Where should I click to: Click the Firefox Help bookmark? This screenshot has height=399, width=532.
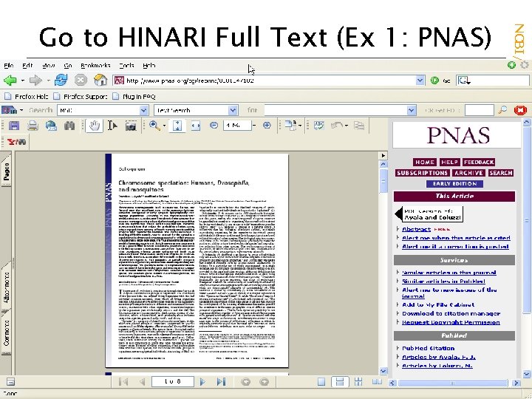pyautogui.click(x=27, y=97)
